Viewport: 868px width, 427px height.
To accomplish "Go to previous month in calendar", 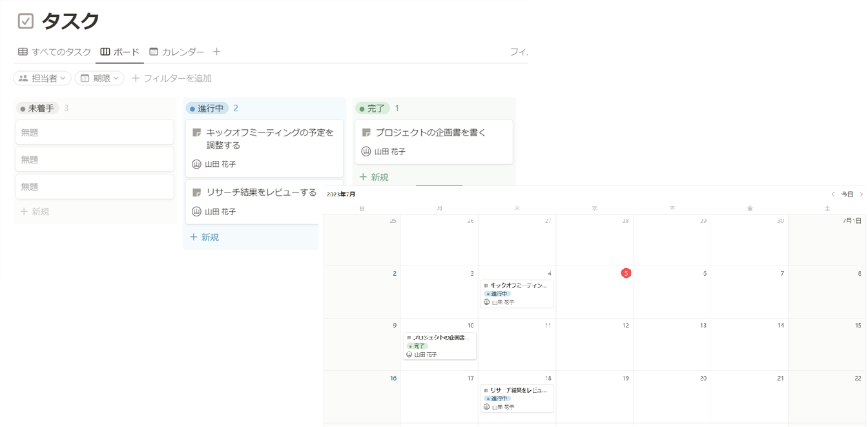I will point(833,194).
